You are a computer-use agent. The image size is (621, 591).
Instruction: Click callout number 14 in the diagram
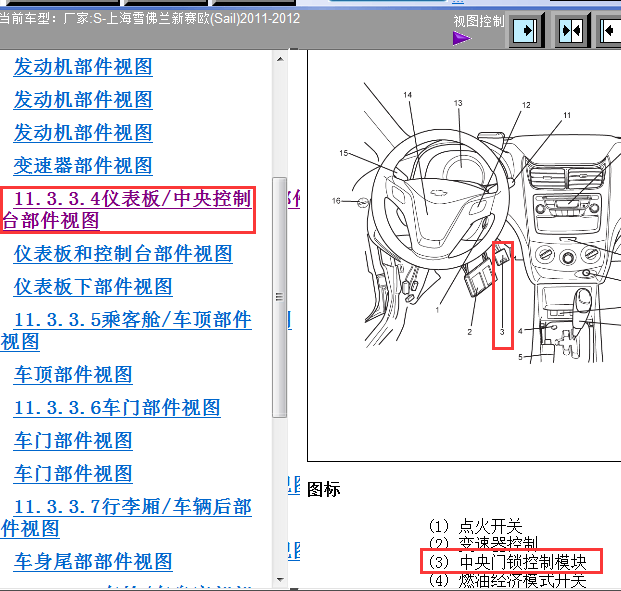(408, 95)
